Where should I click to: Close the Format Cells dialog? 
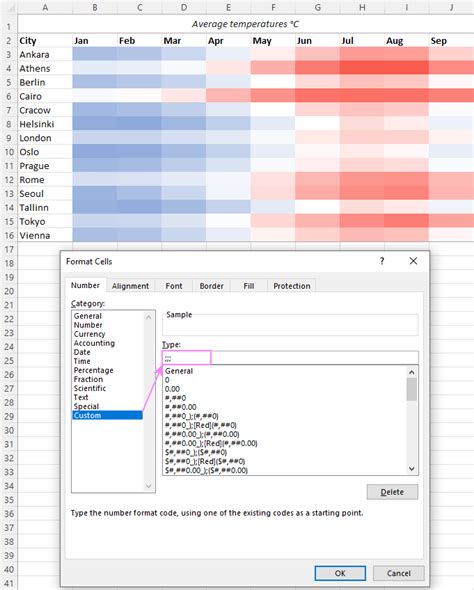click(413, 261)
